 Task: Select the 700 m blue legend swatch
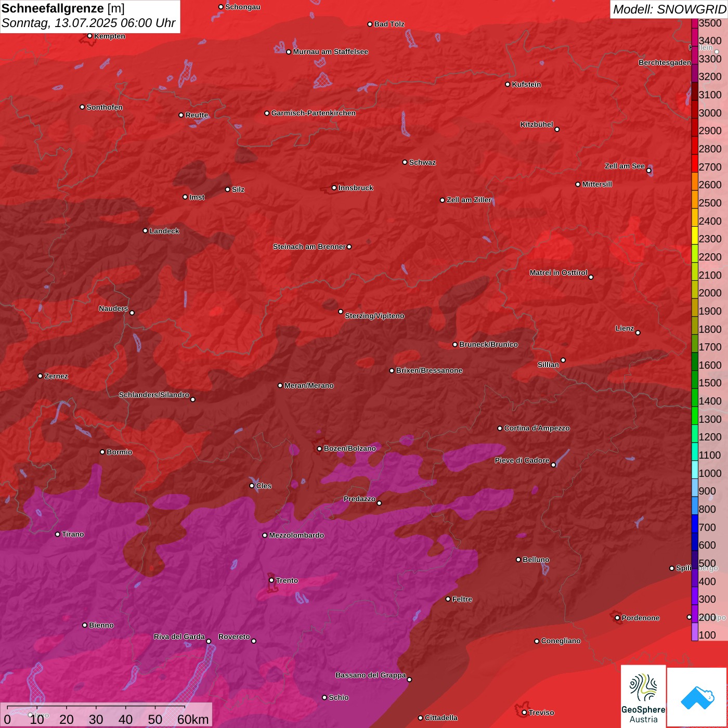[x=695, y=524]
